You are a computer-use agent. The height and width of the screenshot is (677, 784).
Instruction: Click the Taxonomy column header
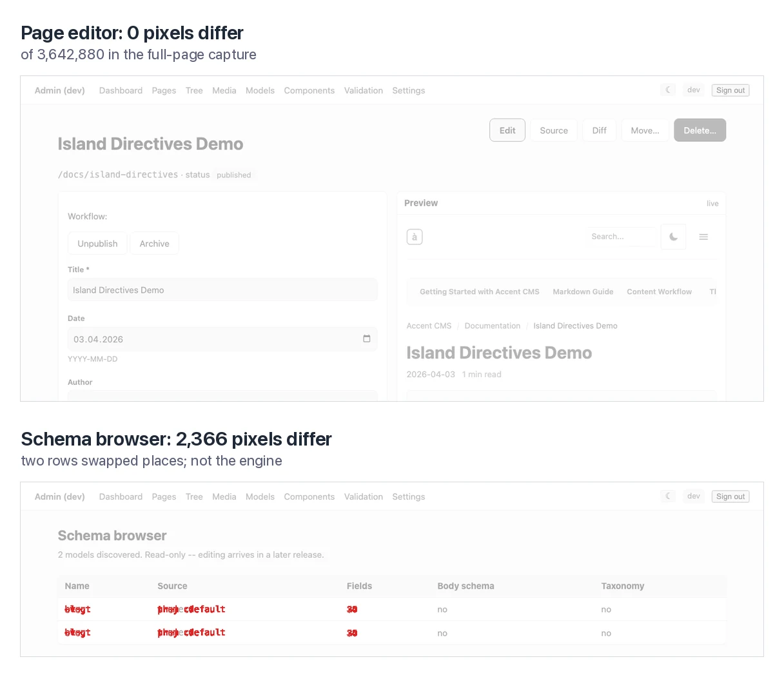coord(623,586)
